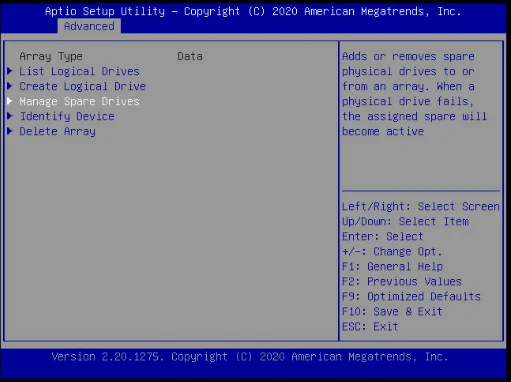Open Manage Spare Drives submenu
This screenshot has height=382, width=511.
coord(79,101)
